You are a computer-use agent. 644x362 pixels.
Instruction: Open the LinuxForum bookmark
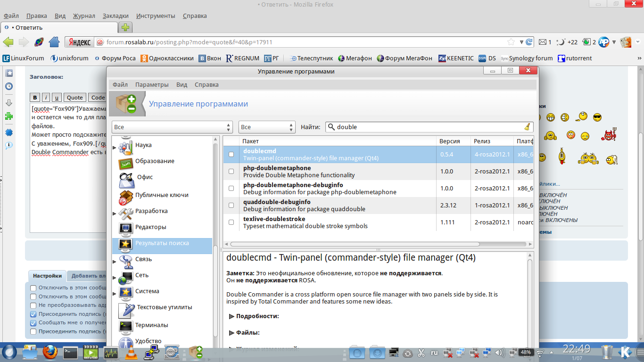(x=23, y=58)
